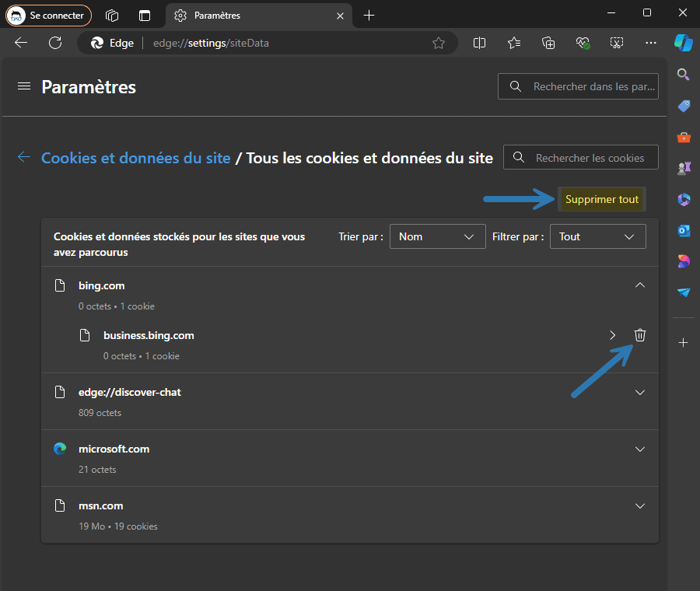Expand the edge://discover-chat entry

coord(640,393)
